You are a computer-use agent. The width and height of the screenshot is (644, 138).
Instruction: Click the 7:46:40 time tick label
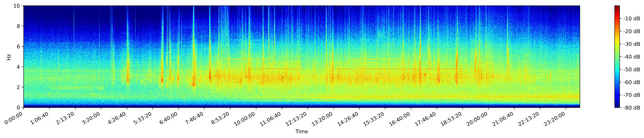click(195, 118)
